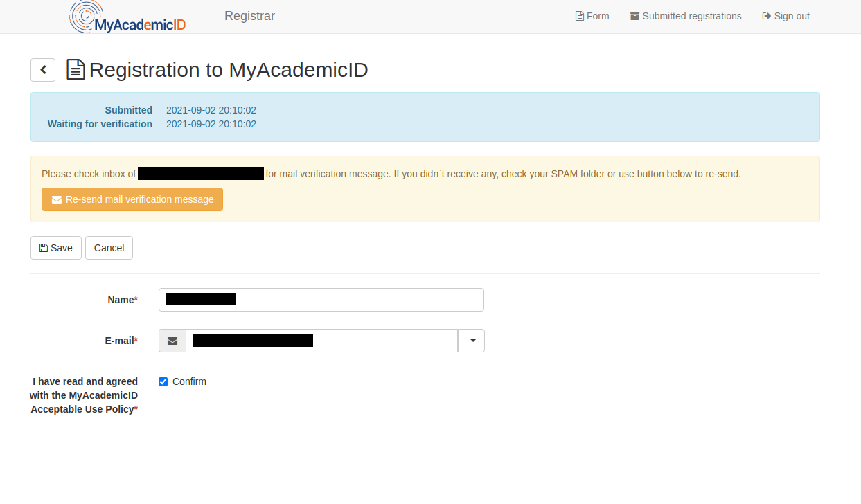Click the floppy disk icon on Save
Viewport: 861px width, 504px height.
click(x=44, y=248)
